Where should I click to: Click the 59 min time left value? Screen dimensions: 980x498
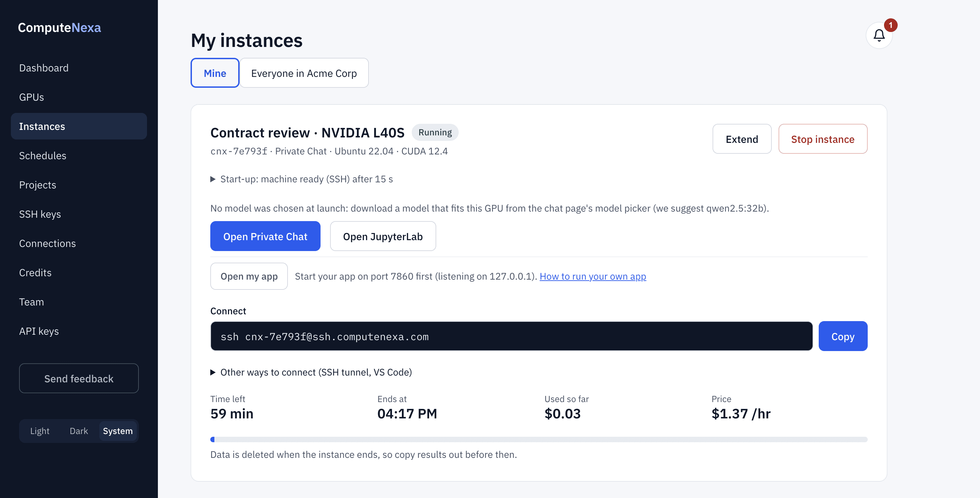(232, 414)
